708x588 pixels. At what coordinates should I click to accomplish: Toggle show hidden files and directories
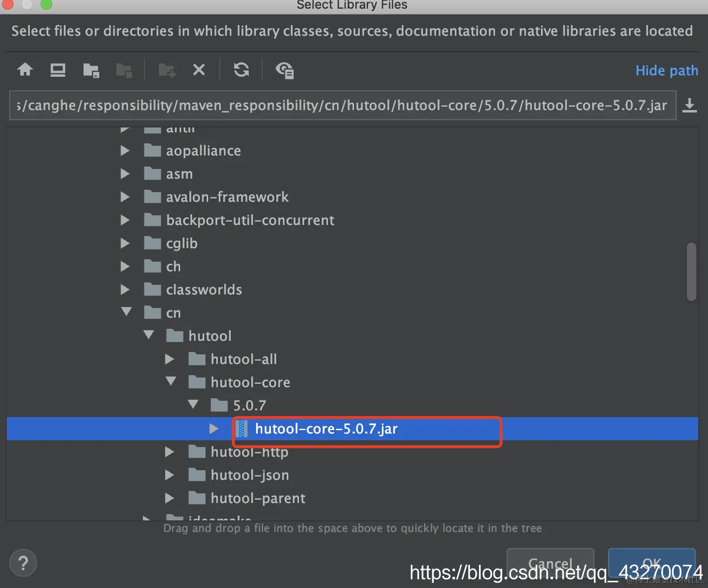(284, 70)
